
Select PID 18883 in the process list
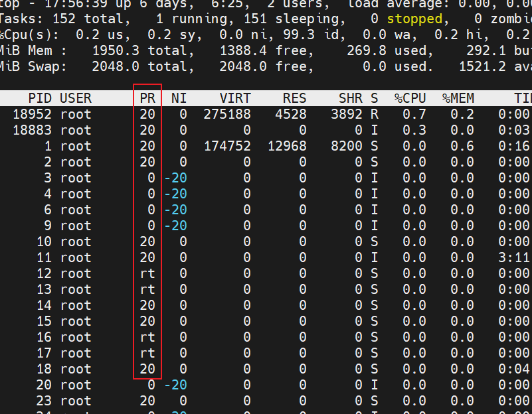tap(33, 130)
